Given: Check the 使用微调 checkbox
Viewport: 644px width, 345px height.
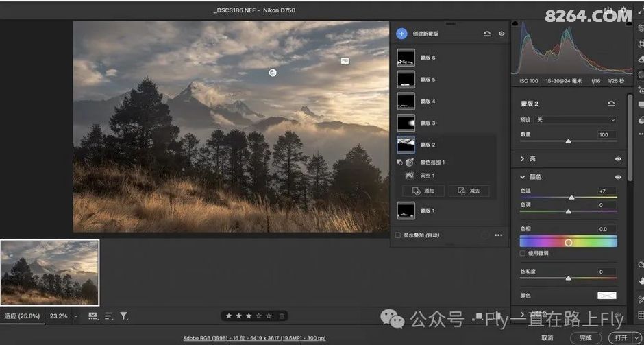Looking at the screenshot, I should click(523, 253).
